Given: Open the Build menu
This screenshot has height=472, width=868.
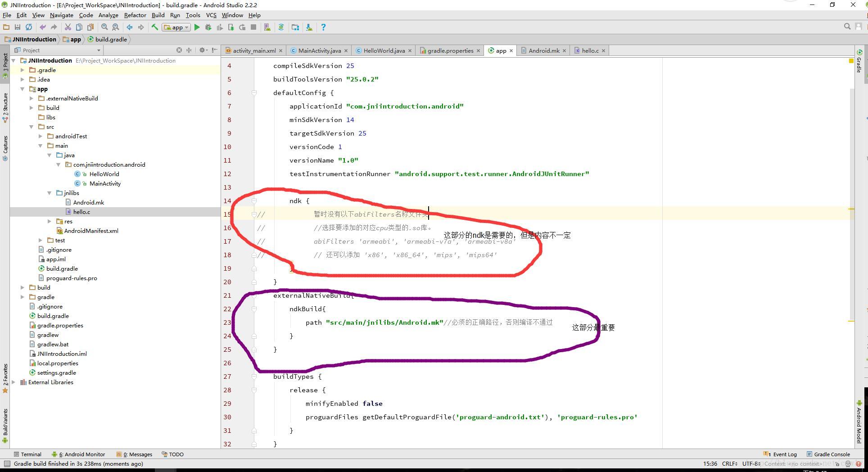Looking at the screenshot, I should point(158,15).
